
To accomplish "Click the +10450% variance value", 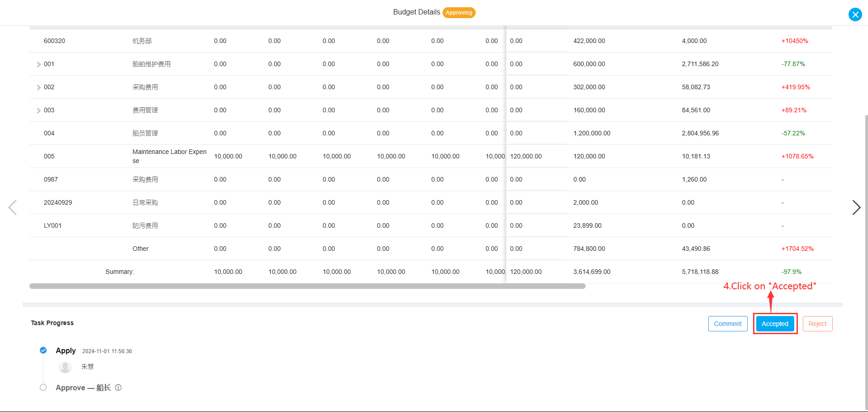I will (795, 41).
